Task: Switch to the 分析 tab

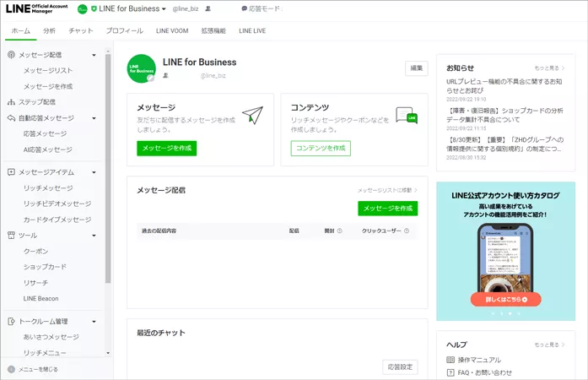Action: tap(50, 30)
